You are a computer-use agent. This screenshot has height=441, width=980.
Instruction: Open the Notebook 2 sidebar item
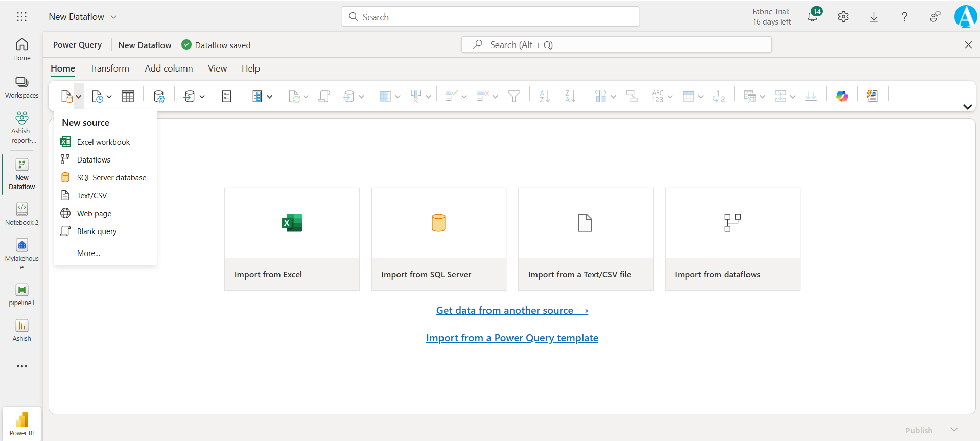22,214
